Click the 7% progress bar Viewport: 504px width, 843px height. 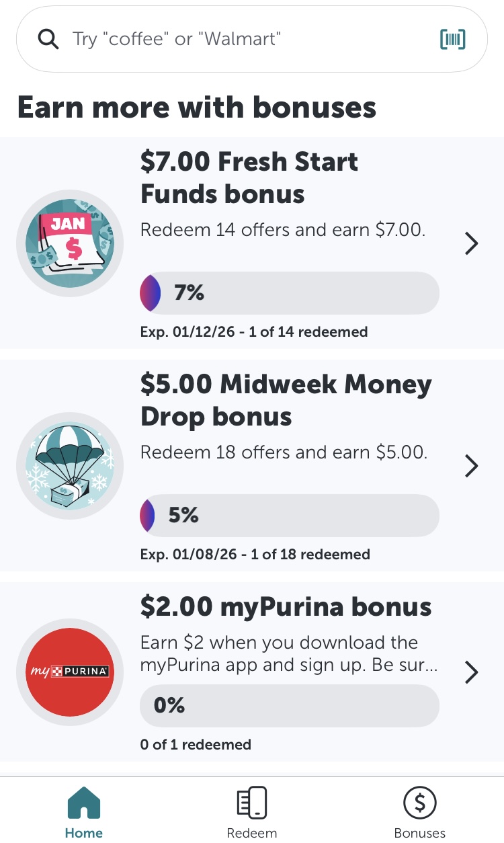click(289, 293)
